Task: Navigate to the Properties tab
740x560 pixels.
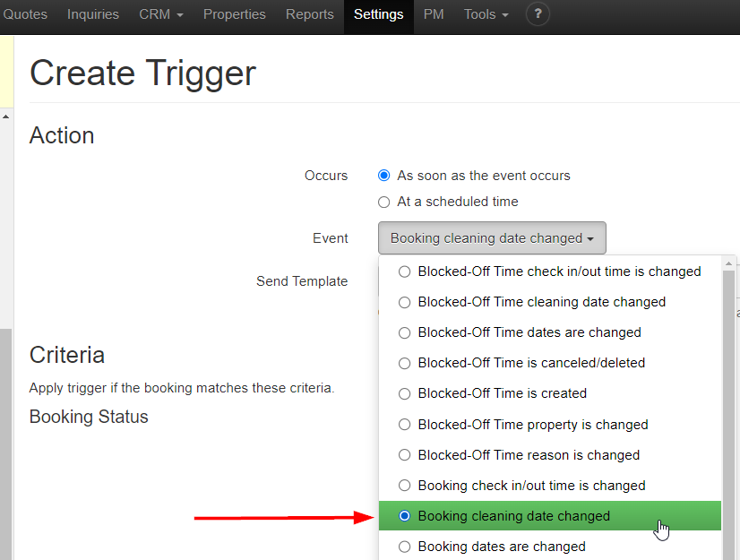Action: click(x=234, y=14)
